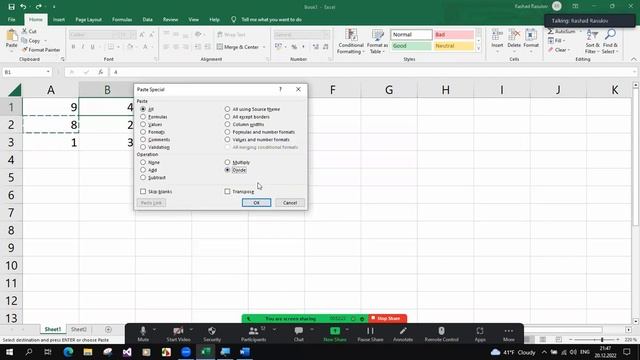Select All except borders radio option
The width and height of the screenshot is (640, 360).
click(x=227, y=117)
